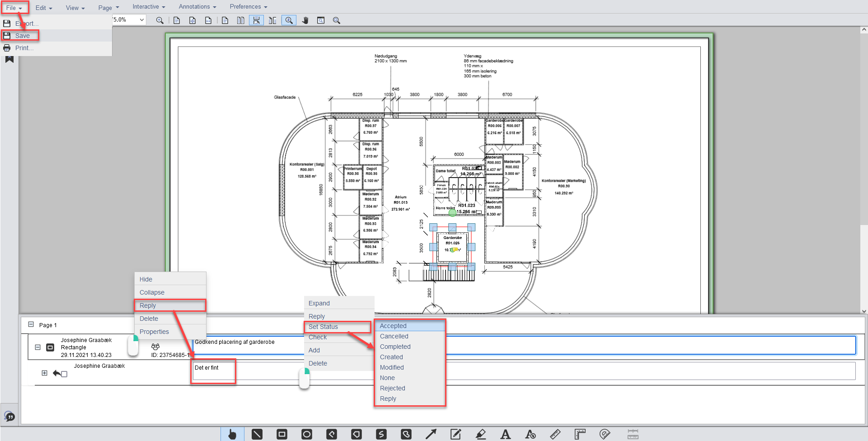Viewport: 868px width, 441px height.
Task: Collapse the Josephine Graabæk Rectangle comment
Action: tap(38, 347)
